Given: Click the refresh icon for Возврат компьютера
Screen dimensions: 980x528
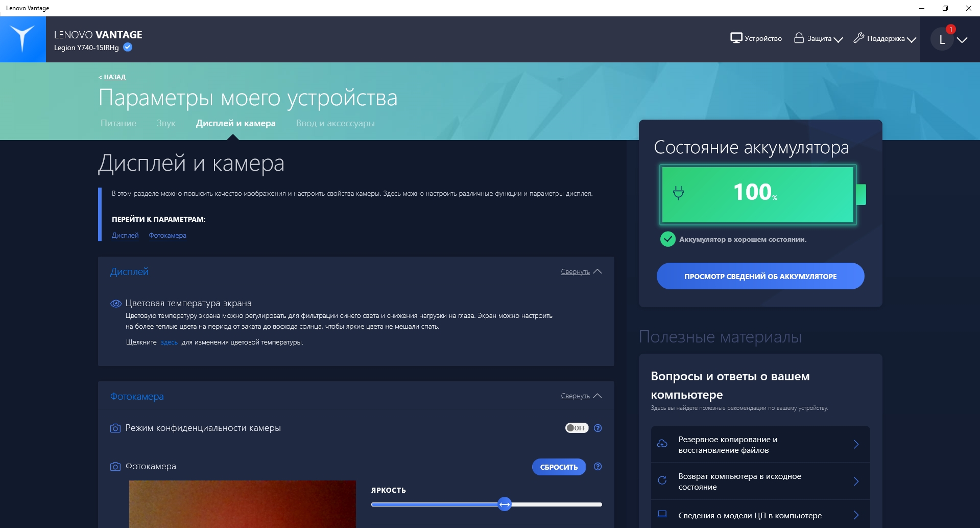Looking at the screenshot, I should [x=662, y=480].
